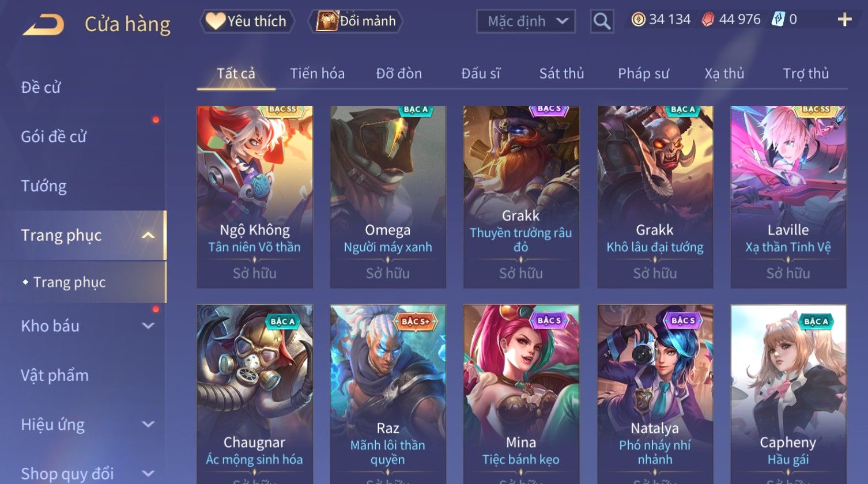Open the Mặc định sort dropdown

526,21
